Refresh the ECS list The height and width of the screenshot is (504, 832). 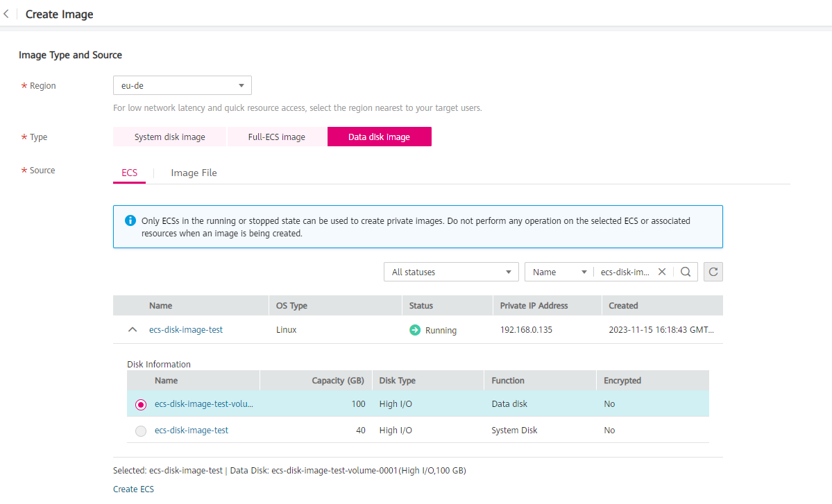[x=713, y=272]
